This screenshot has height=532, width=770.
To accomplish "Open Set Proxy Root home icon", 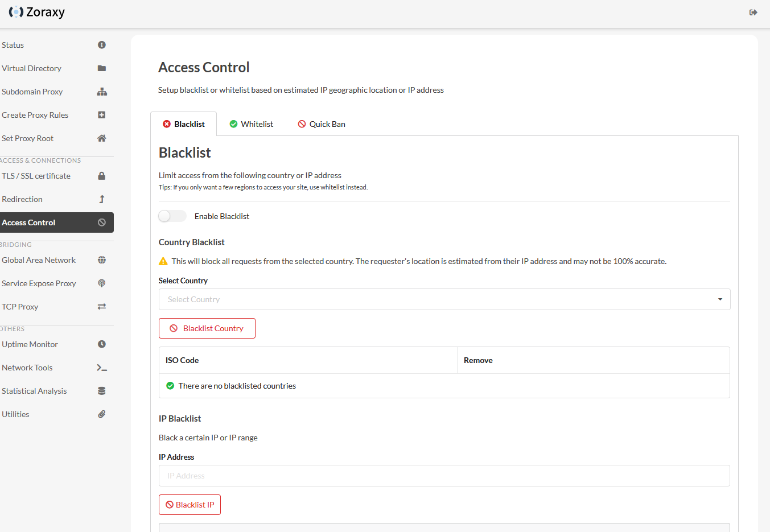I will tap(102, 138).
